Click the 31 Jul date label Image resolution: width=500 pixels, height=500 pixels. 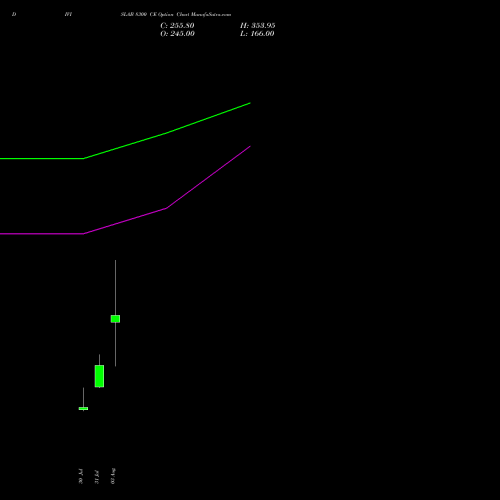tap(97, 477)
